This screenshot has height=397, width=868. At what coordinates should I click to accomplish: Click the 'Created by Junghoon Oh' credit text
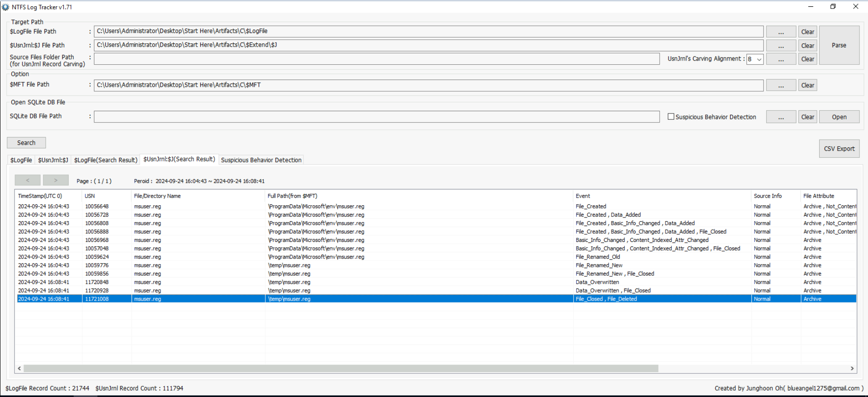click(789, 388)
